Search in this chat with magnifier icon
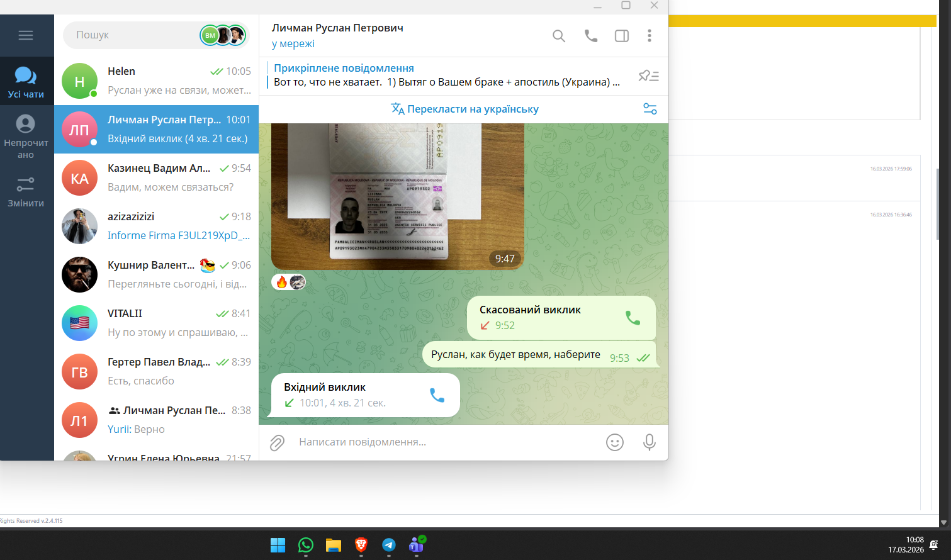The height and width of the screenshot is (560, 951). tap(559, 36)
